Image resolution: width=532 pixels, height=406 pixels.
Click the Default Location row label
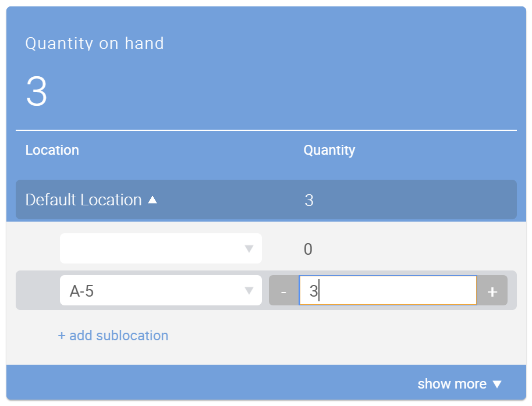tap(83, 200)
